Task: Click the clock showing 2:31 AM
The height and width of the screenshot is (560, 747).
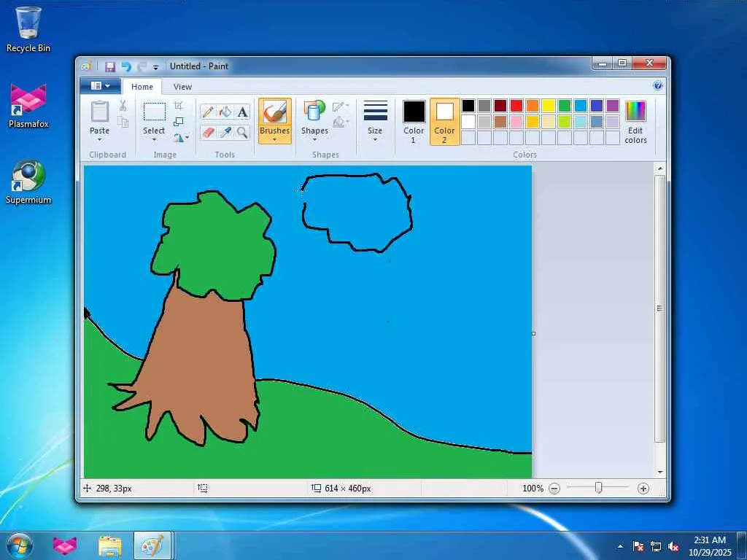Action: [710, 540]
